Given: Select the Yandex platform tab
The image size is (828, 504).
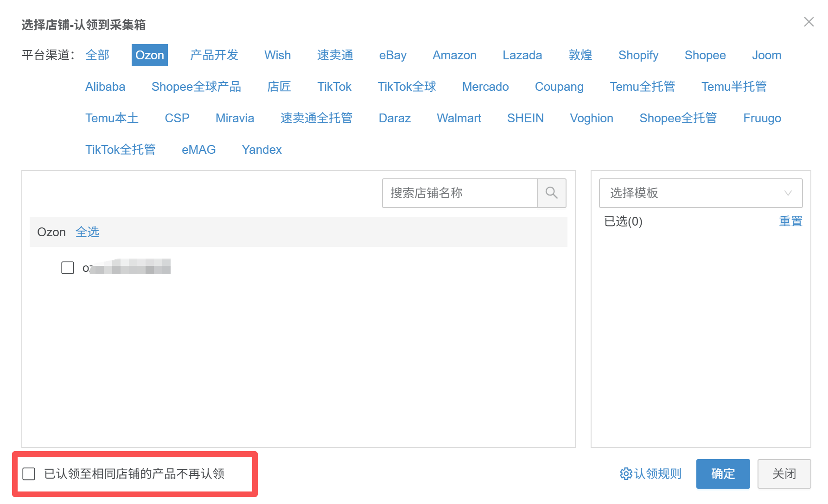Looking at the screenshot, I should pyautogui.click(x=262, y=150).
